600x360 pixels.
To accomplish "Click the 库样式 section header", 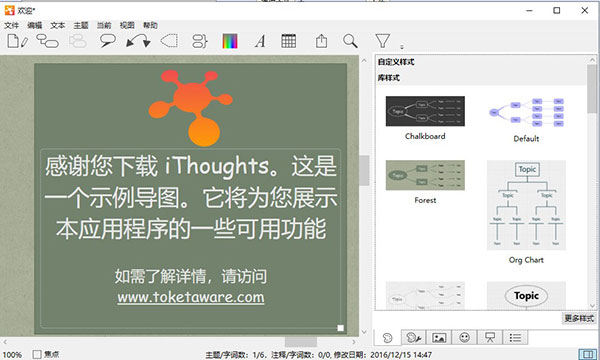I will click(389, 78).
